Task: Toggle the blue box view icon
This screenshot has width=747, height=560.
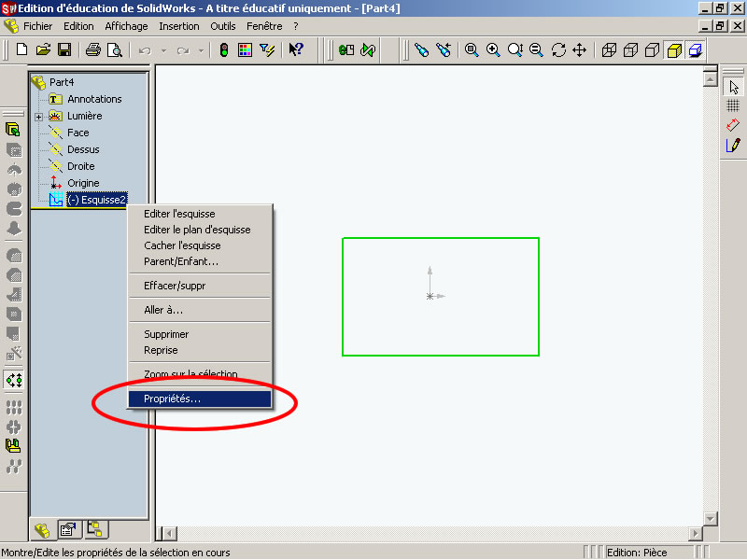Action: click(x=696, y=49)
